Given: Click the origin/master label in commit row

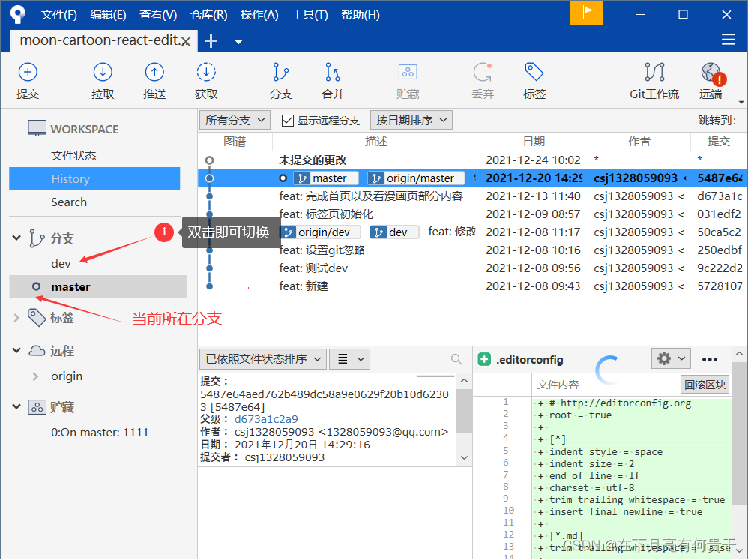Looking at the screenshot, I should (x=416, y=178).
